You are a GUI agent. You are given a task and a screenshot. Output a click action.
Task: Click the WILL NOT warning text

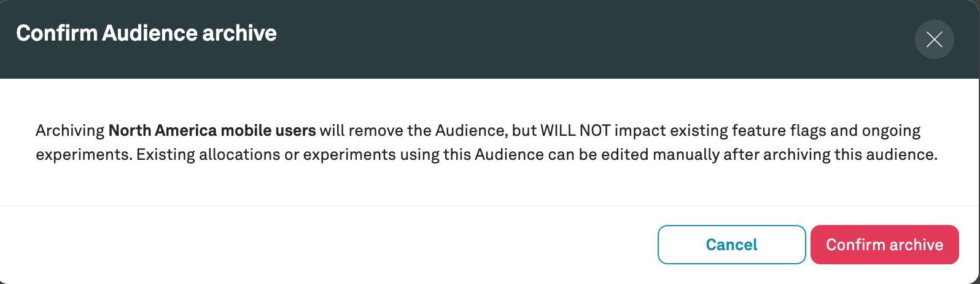pyautogui.click(x=575, y=130)
